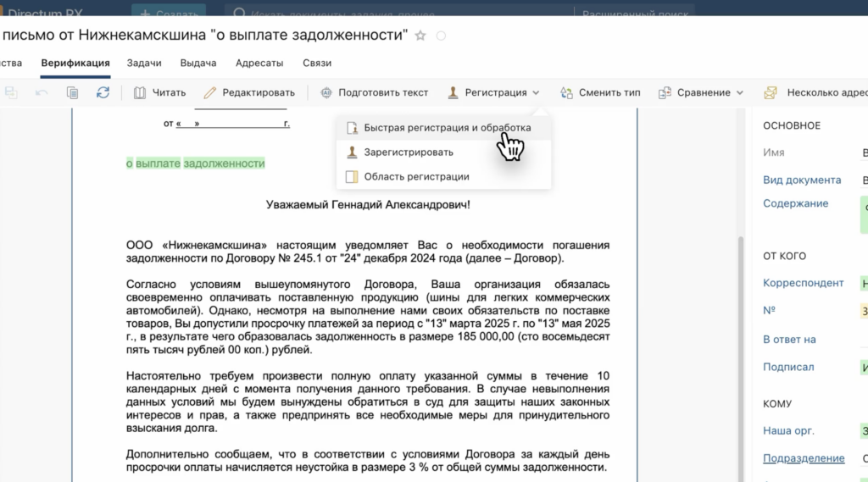Click the КОМУ section header
The height and width of the screenshot is (482, 868).
pyautogui.click(x=777, y=404)
